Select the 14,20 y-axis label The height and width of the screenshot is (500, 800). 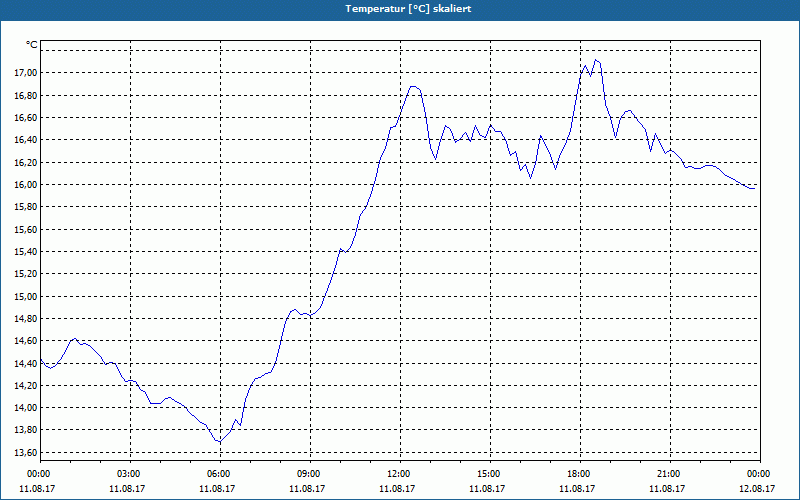tap(26, 386)
